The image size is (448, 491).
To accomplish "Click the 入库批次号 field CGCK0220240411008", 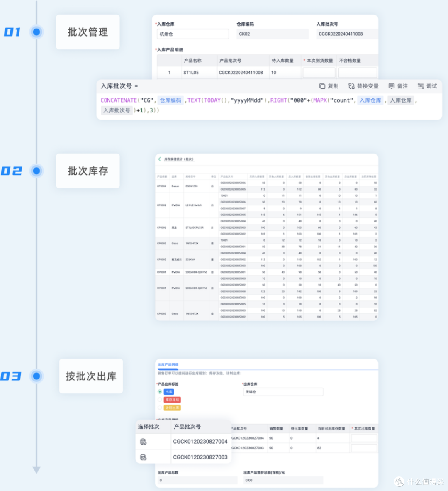I will pos(347,34).
